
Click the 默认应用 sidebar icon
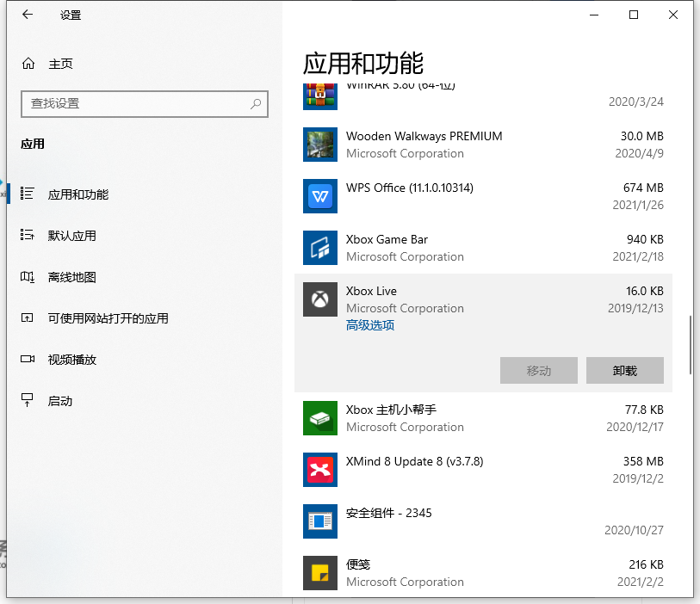click(27, 235)
